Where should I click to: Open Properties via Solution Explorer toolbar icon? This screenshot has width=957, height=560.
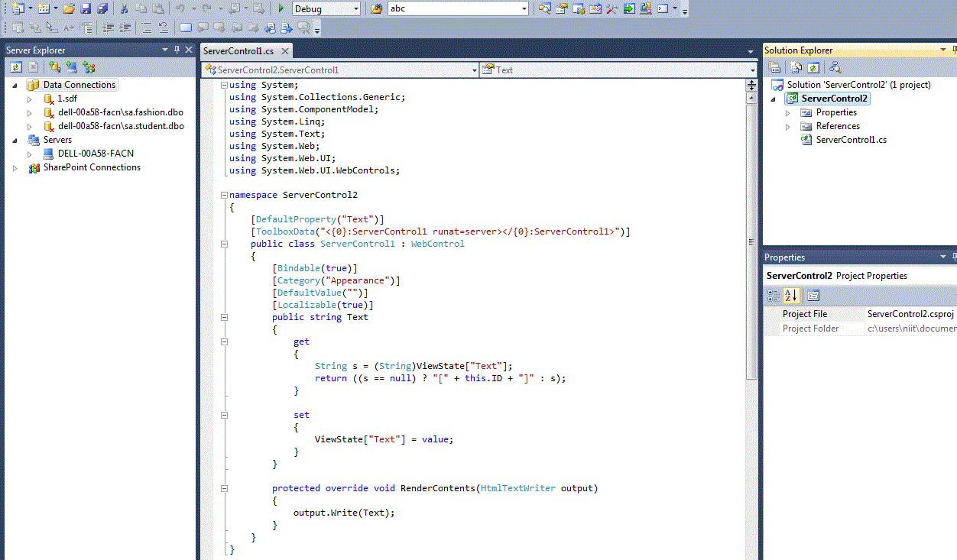(774, 67)
